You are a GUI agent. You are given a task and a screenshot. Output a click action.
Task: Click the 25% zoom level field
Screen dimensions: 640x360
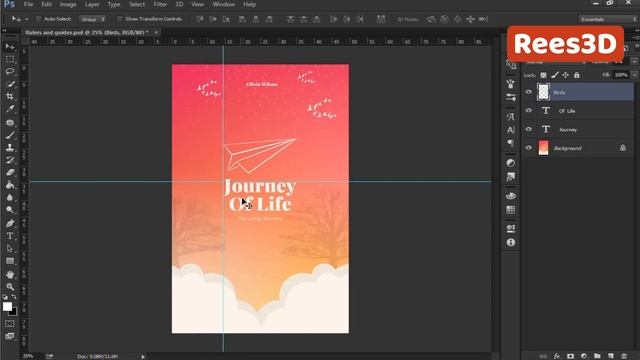click(28, 357)
